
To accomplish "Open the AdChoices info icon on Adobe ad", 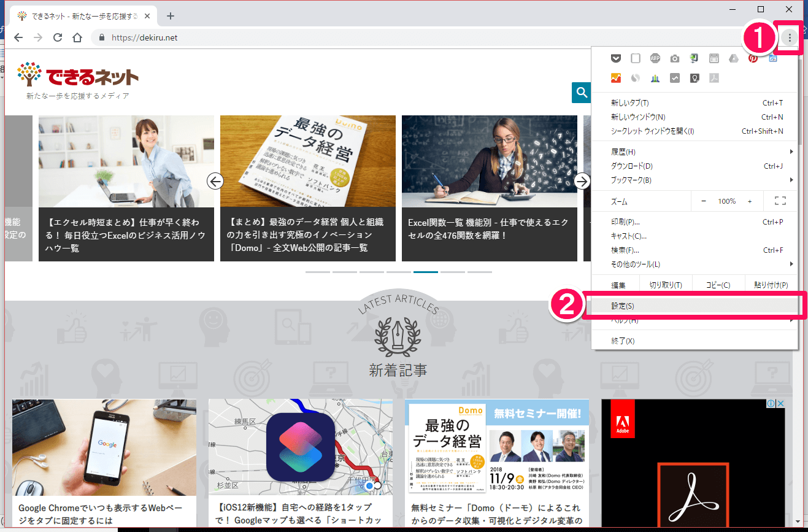I will click(x=772, y=403).
